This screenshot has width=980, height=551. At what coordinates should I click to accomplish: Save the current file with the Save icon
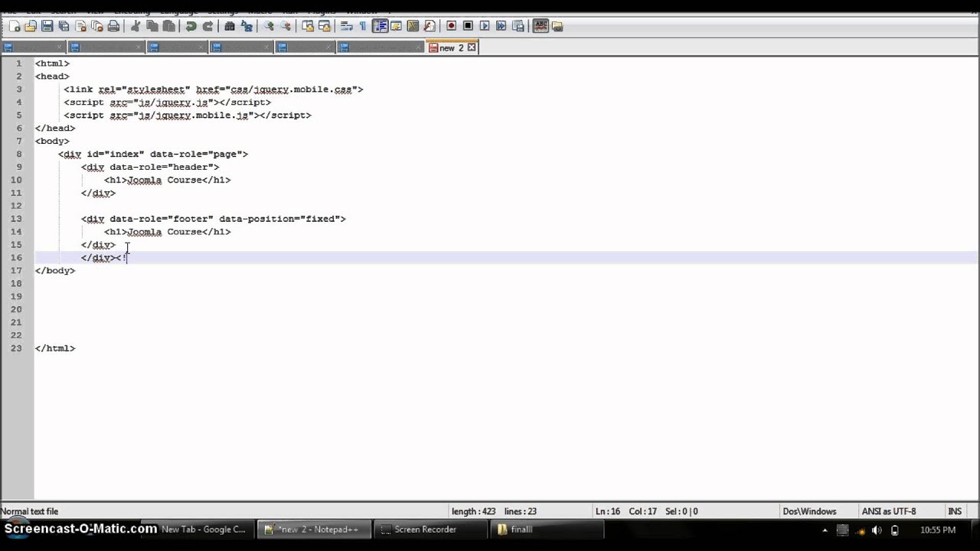47,26
